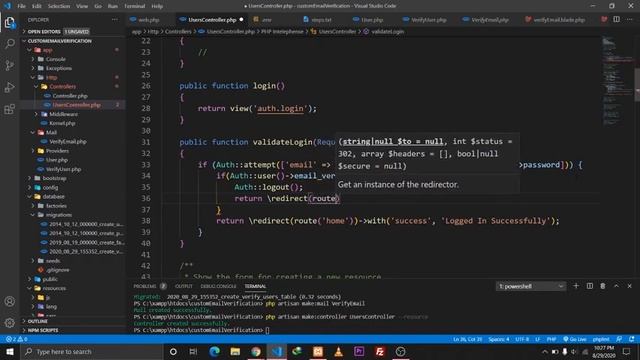Viewport: 640px width, 360px height.
Task: Open Controller.php in the file tree
Action: (70, 96)
